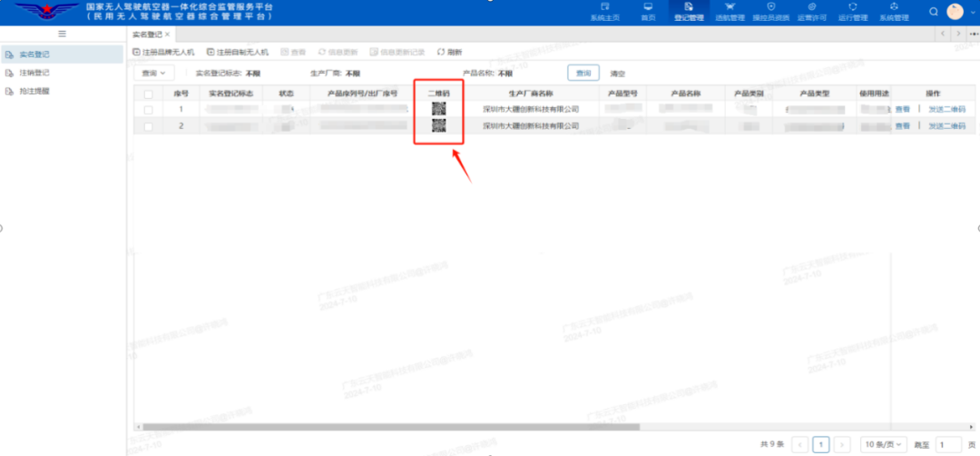This screenshot has height=456, width=980.
Task: Click the 适航管理 drone icon
Action: 730,7
